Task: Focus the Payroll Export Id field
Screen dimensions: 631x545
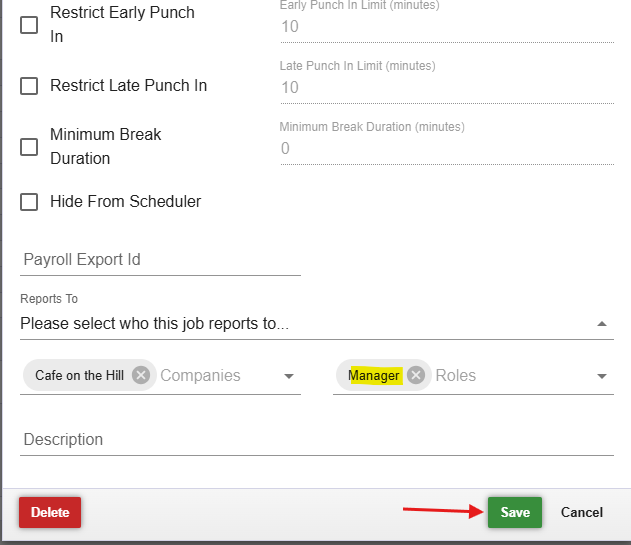Action: coord(160,260)
